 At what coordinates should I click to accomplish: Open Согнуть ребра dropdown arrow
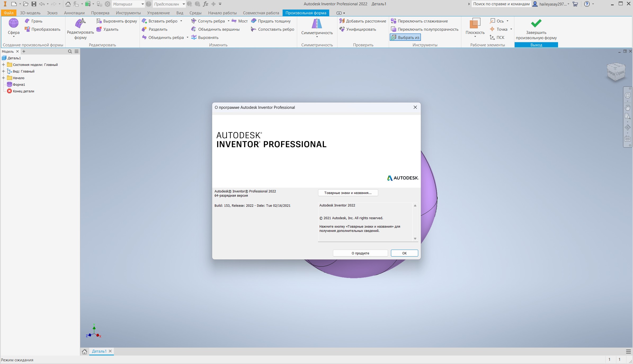228,21
